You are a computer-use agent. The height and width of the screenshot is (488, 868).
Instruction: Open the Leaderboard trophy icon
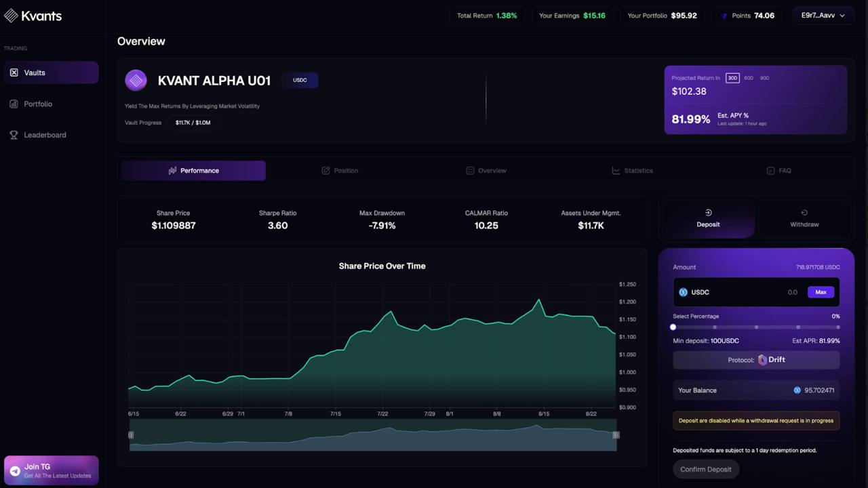(14, 135)
